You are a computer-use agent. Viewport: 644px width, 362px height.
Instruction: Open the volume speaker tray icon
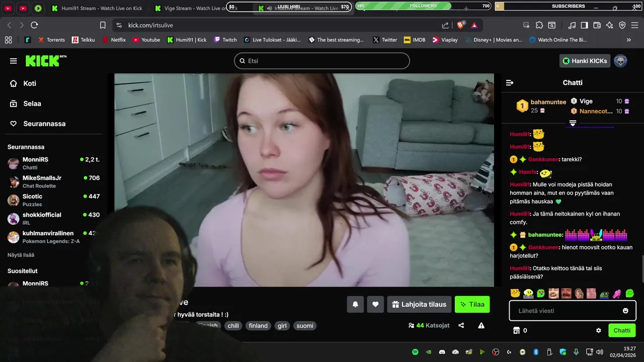[599, 352]
